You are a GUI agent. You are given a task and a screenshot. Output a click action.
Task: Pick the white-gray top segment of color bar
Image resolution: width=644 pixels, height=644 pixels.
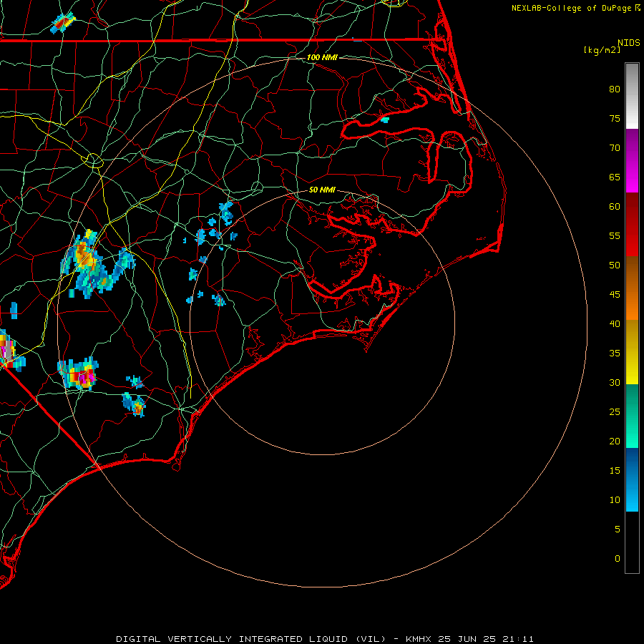pyautogui.click(x=632, y=96)
